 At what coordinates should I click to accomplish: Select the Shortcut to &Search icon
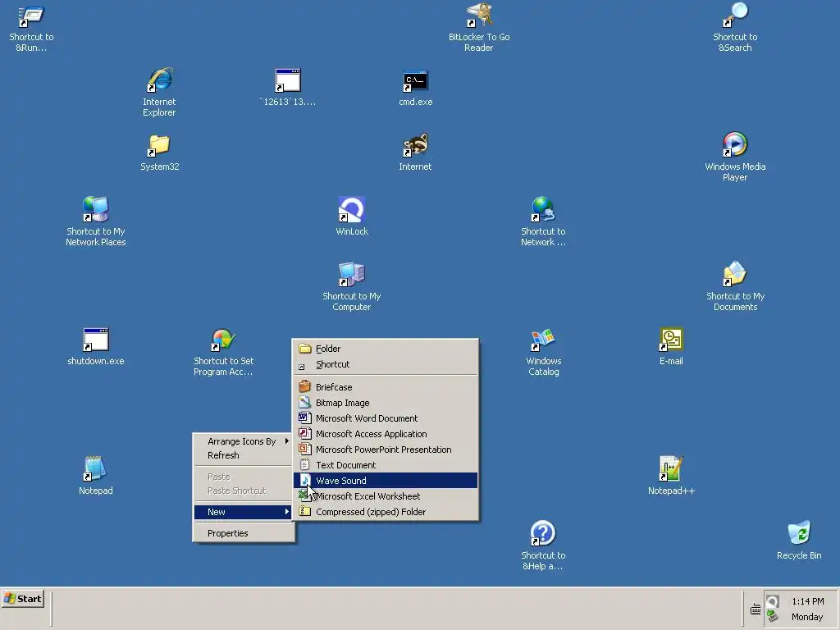click(x=735, y=28)
